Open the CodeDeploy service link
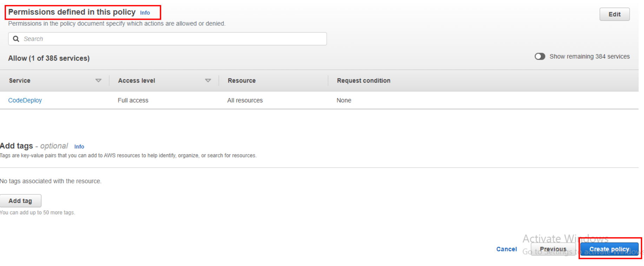644x266 pixels. [25, 100]
